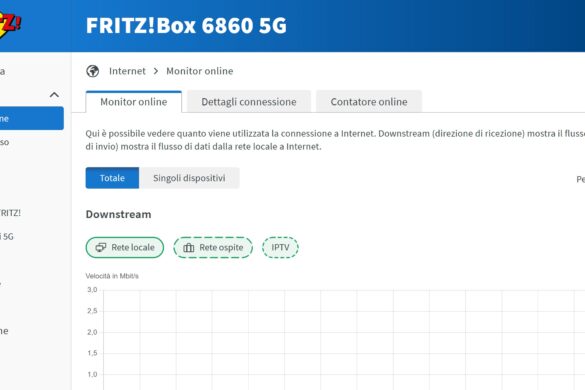Click the FRITZ!Box 6860 5G title
The image size is (585, 390).
[186, 25]
